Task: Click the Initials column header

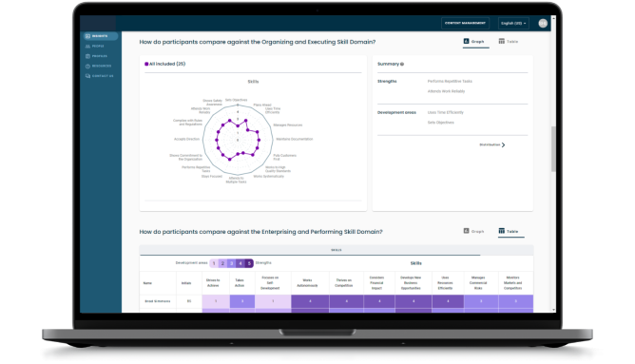Action: pyautogui.click(x=189, y=283)
